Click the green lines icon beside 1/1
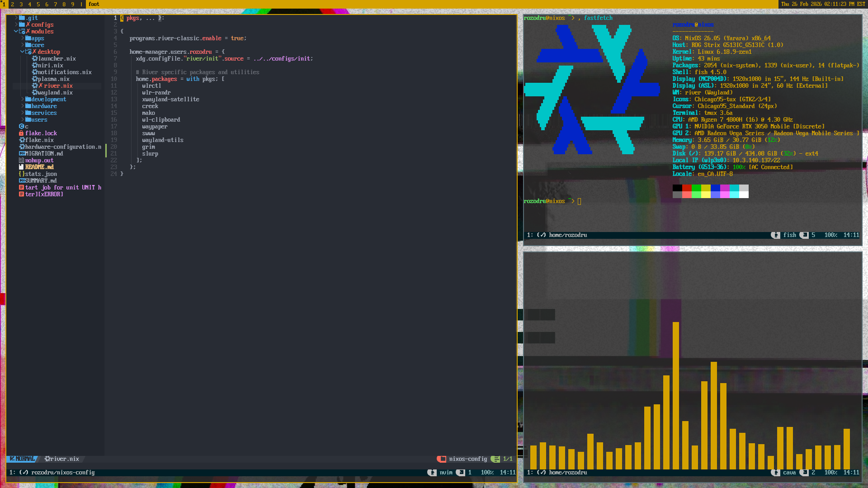Viewport: 868px width, 488px height. pos(495,459)
